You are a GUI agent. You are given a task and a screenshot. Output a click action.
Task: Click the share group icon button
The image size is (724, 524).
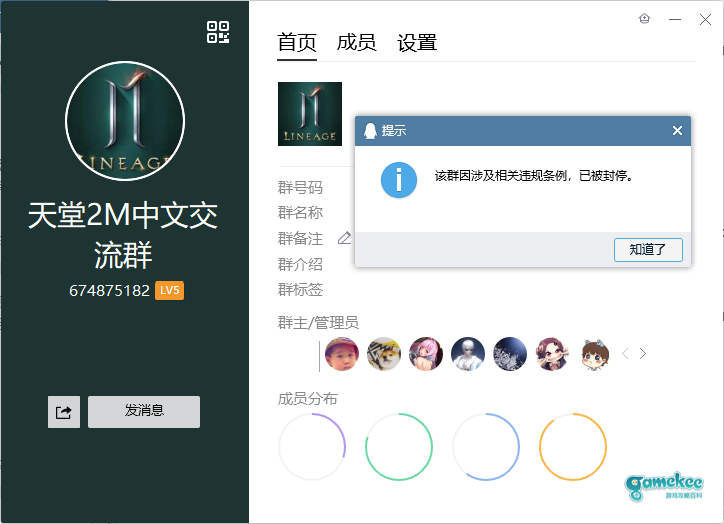(x=64, y=412)
